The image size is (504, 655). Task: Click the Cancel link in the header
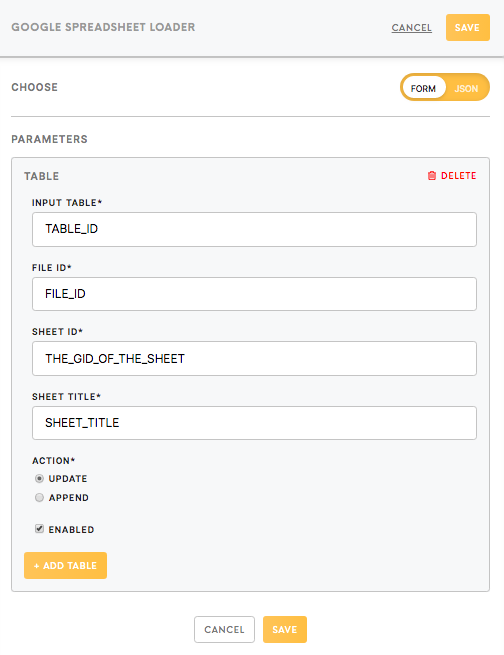tap(412, 28)
